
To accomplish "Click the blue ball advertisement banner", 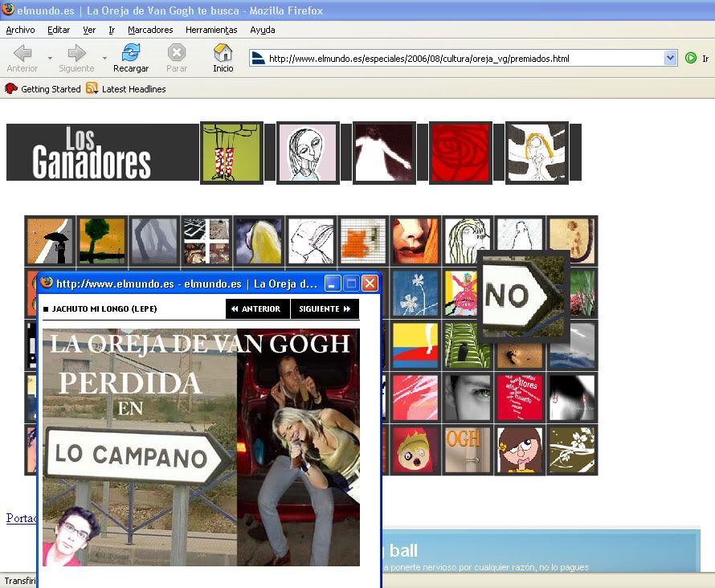I will 541,550.
